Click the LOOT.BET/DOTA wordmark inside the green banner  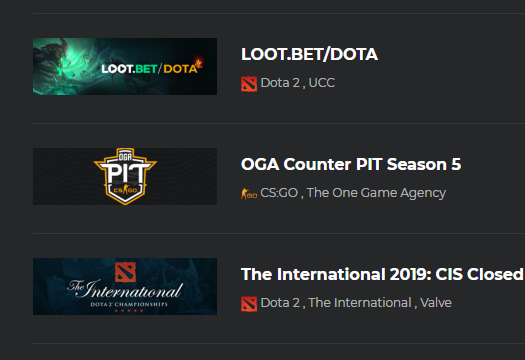coord(152,68)
